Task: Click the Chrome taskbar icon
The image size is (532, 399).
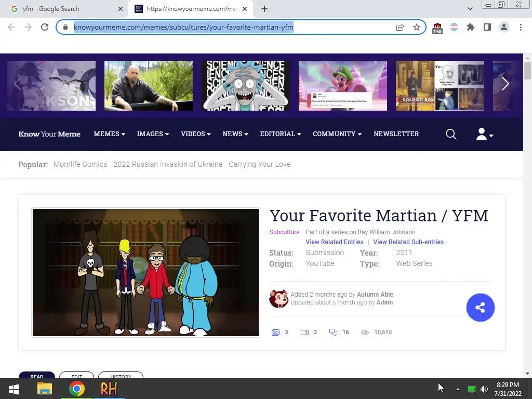Action: (77, 389)
